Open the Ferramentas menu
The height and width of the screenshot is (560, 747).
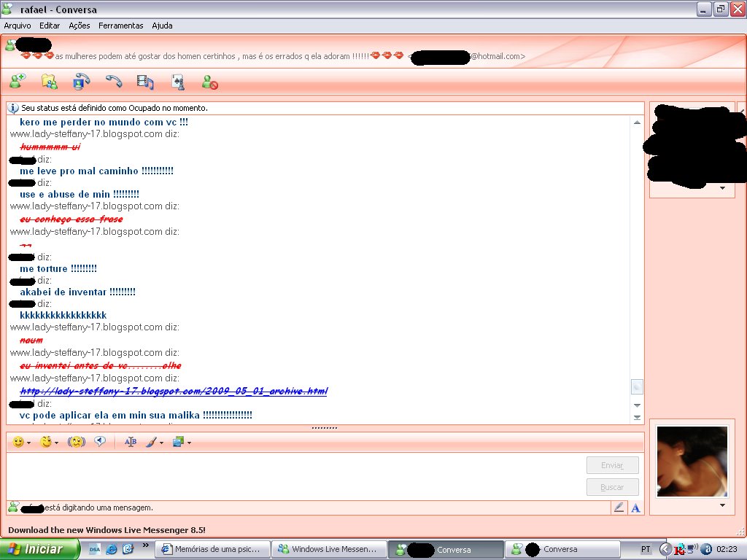coord(121,26)
